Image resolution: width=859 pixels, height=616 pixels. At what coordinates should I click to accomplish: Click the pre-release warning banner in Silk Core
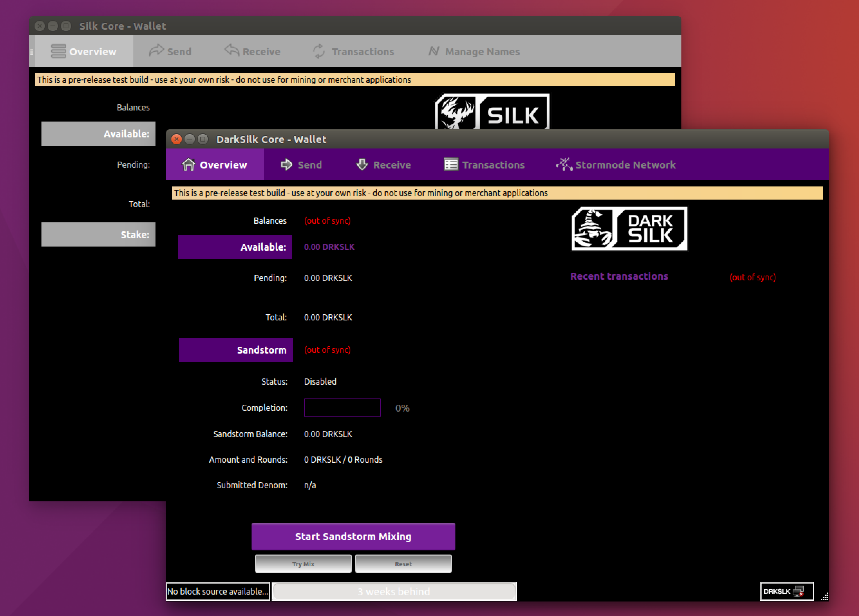[355, 80]
